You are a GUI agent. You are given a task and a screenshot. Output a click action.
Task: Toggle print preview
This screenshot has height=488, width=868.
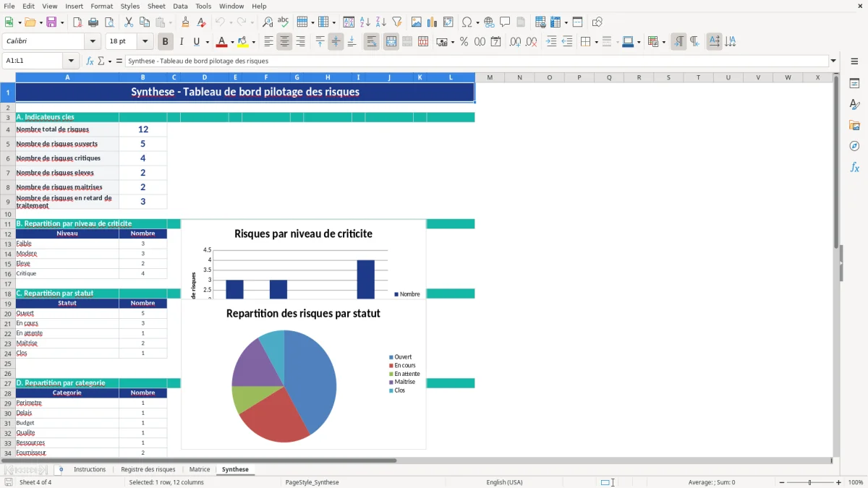point(109,22)
